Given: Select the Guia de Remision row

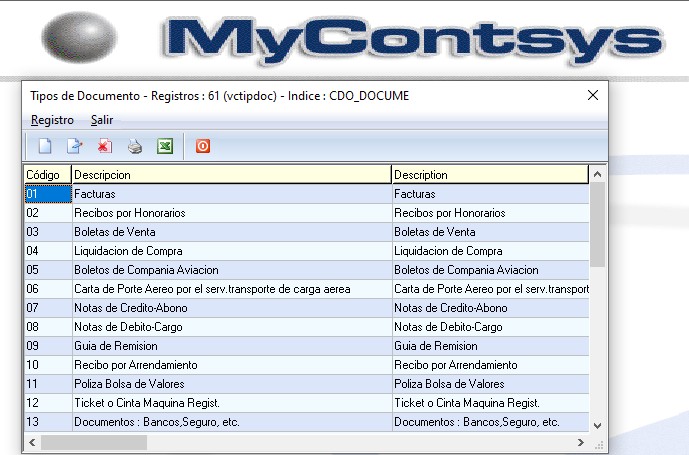Looking at the screenshot, I should point(230,346).
